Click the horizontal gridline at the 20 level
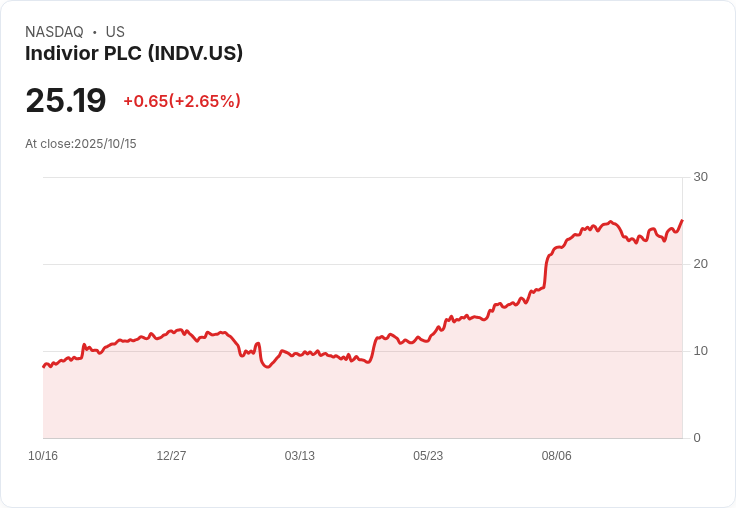Screen dimensions: 736x508 click(x=300, y=264)
